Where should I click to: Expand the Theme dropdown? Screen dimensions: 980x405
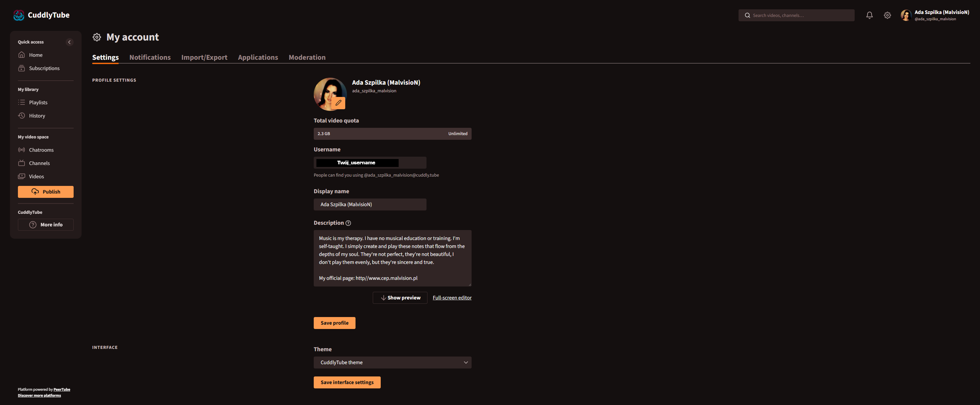pyautogui.click(x=392, y=363)
